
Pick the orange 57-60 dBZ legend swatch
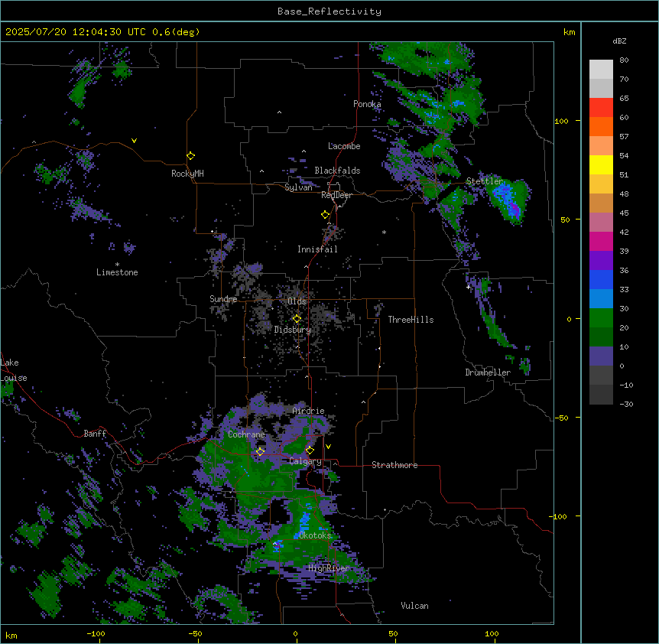pyautogui.click(x=601, y=127)
